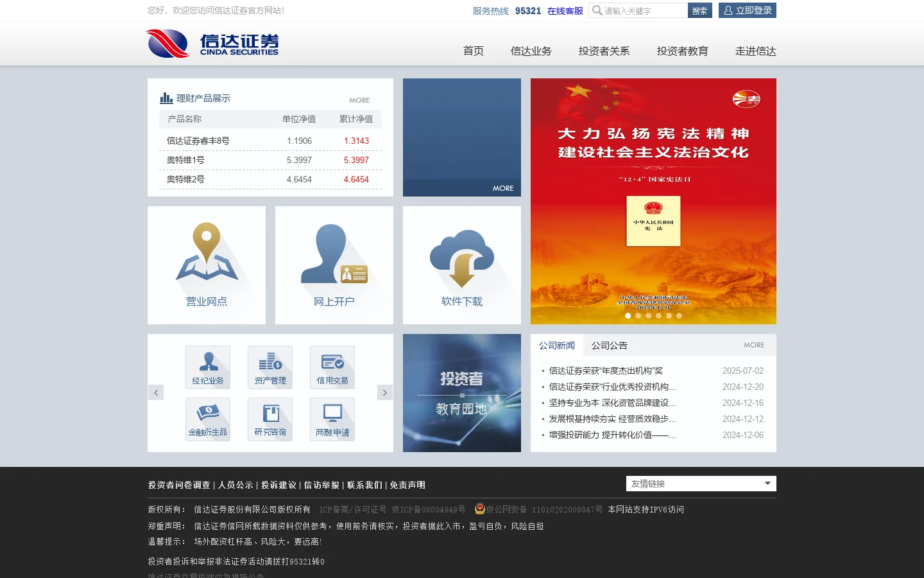924x578 pixels.
Task: Click MORE in the company news panel
Action: [x=754, y=345]
